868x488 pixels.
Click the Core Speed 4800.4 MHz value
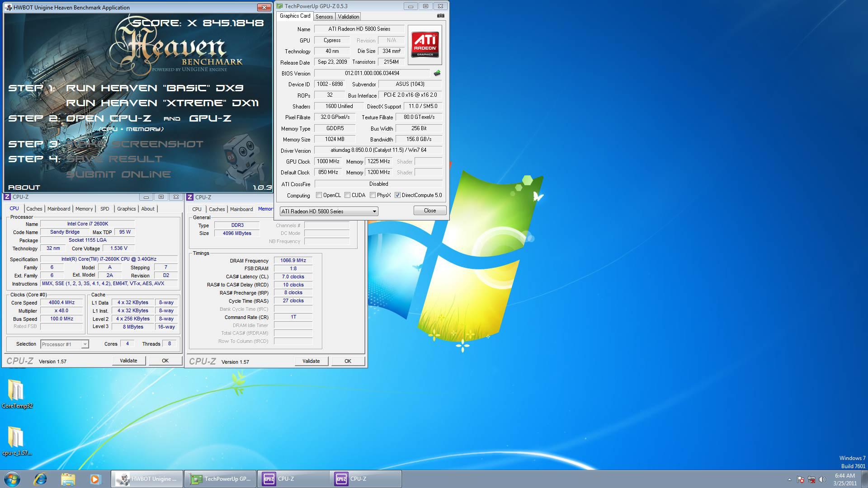tap(62, 303)
